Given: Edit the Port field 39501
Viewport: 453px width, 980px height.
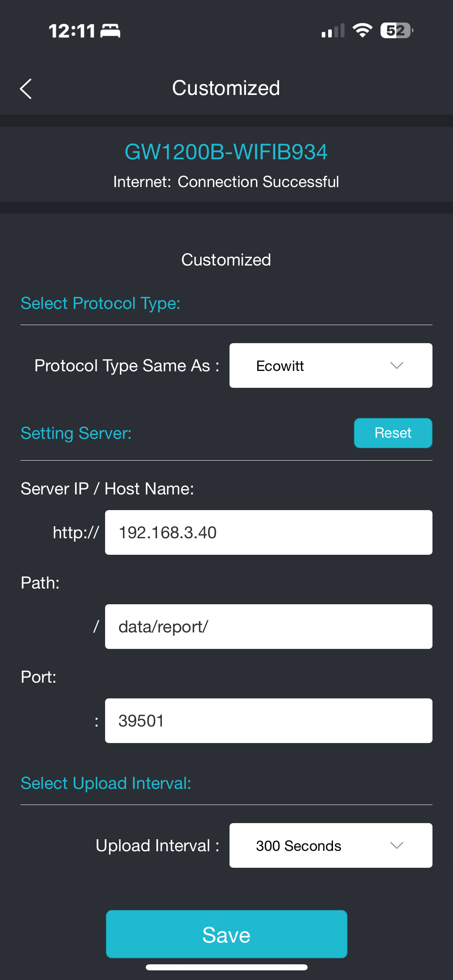Looking at the screenshot, I should tap(269, 721).
